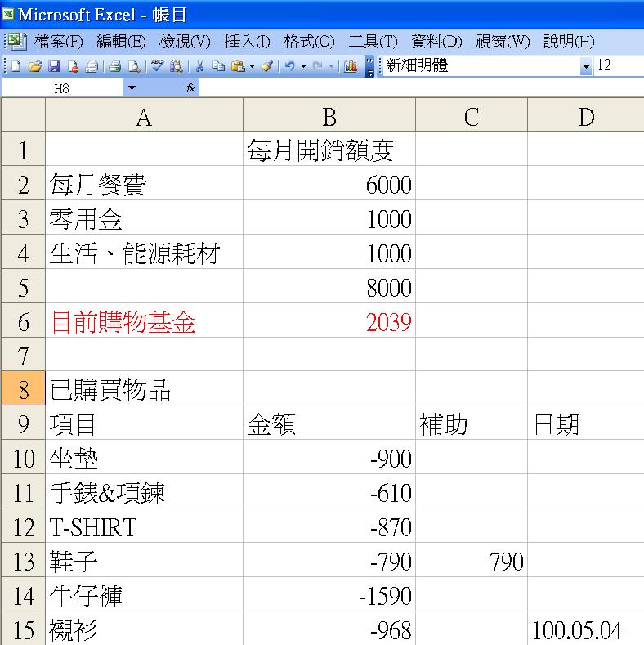
Task: Open the 檔案(F) menu
Action: pyautogui.click(x=59, y=42)
